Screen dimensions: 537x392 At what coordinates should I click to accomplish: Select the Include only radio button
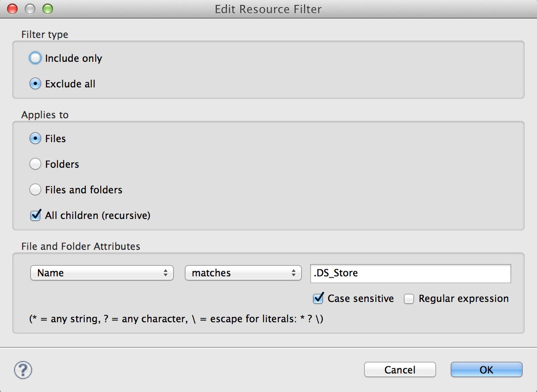coord(35,58)
